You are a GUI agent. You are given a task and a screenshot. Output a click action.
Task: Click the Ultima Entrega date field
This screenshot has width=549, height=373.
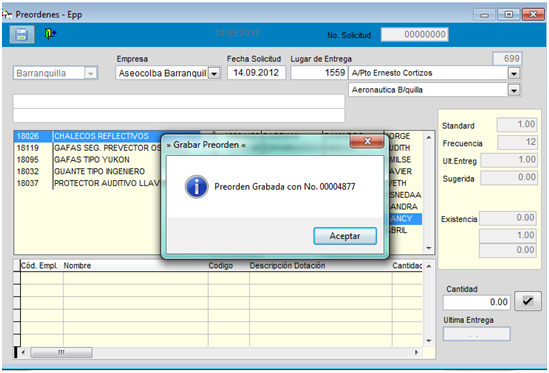476,334
